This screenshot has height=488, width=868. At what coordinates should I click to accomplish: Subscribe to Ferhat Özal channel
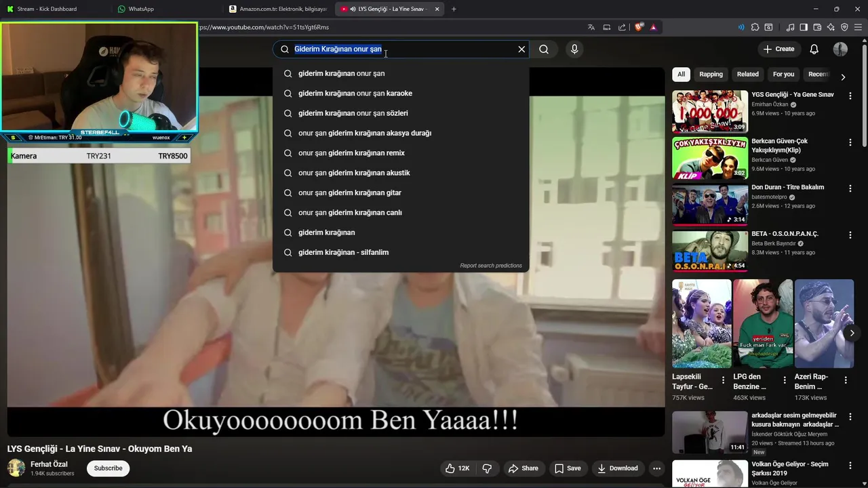108,468
